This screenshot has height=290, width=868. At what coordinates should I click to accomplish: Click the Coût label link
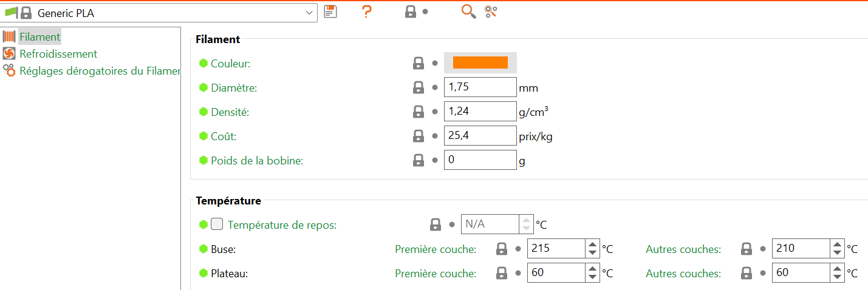223,137
